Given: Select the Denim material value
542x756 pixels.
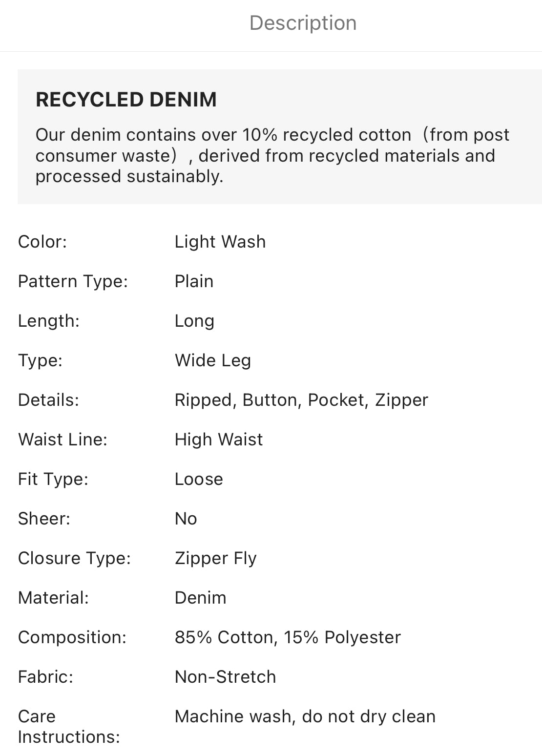Looking at the screenshot, I should pyautogui.click(x=200, y=598).
